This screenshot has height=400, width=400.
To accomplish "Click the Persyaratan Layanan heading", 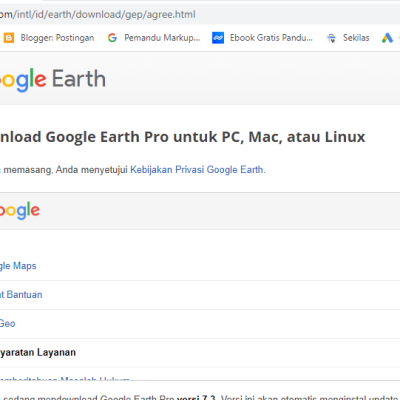I will click(38, 353).
